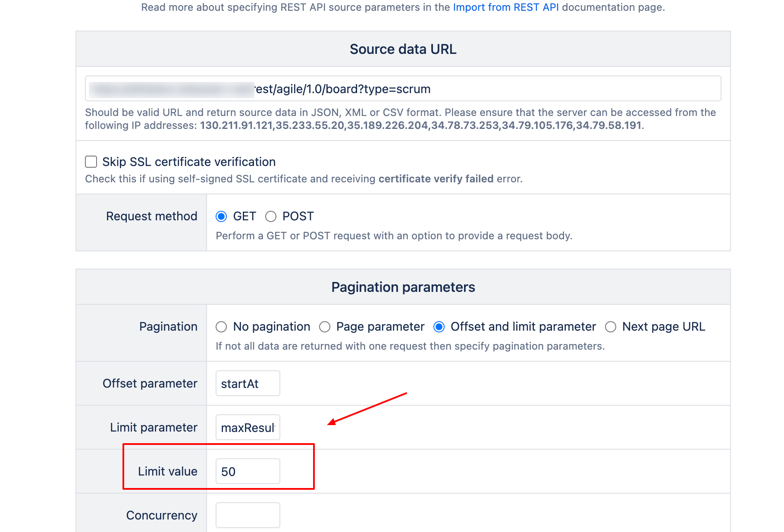
Task: Select the Offset and limit parameter radio button
Action: [x=439, y=327]
